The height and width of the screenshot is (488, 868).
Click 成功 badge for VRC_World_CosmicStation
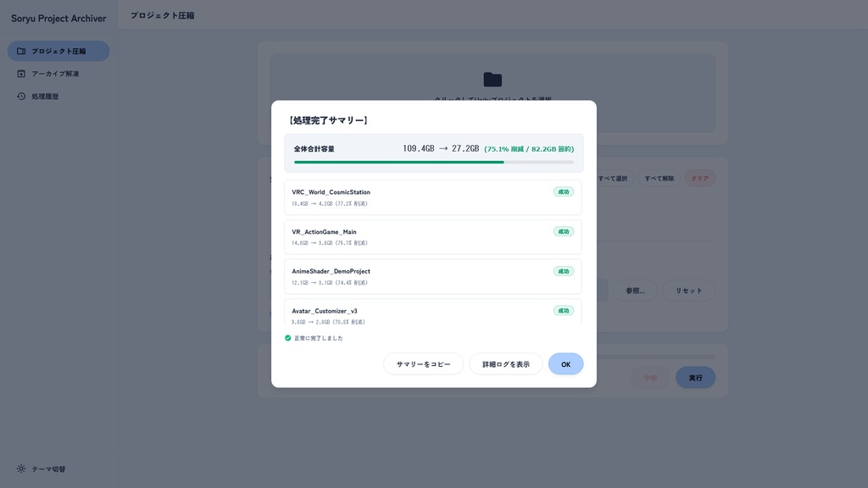(x=564, y=192)
